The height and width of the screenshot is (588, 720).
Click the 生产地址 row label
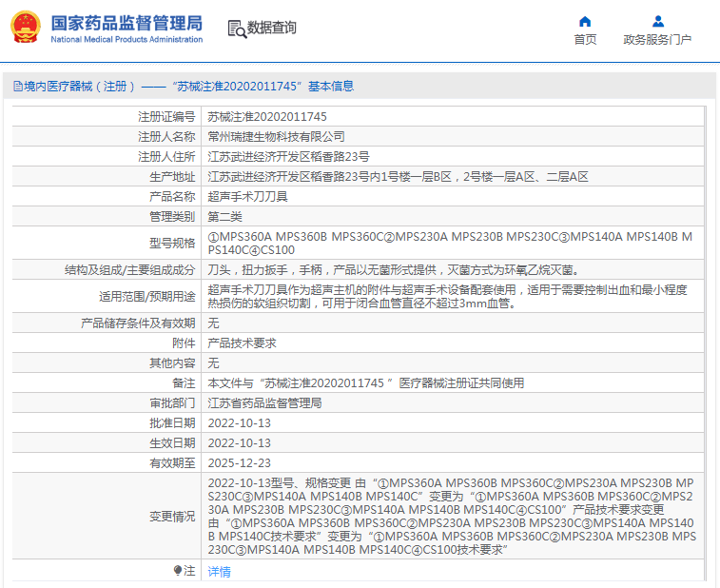172,176
